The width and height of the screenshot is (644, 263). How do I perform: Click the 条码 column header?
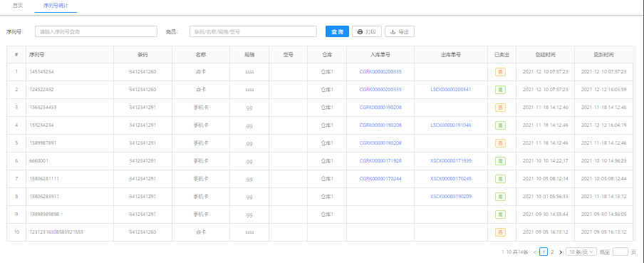coord(142,54)
